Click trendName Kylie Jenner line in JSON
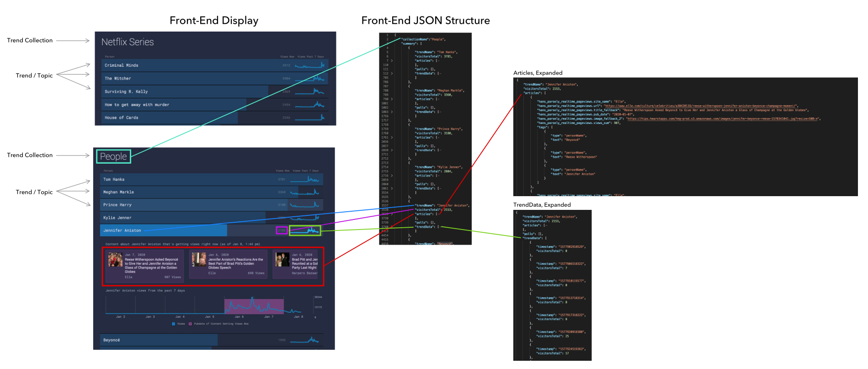The height and width of the screenshot is (369, 868). [438, 167]
